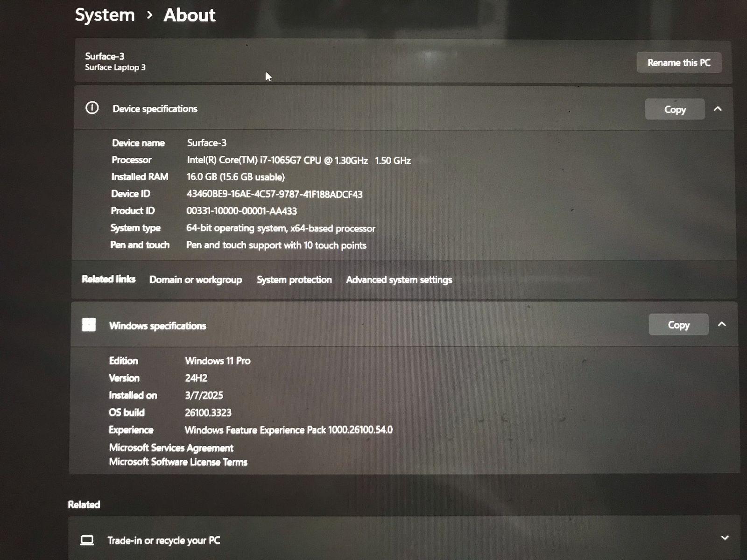This screenshot has height=560, width=747.
Task: Open the Microsoft Services Agreement link
Action: click(x=171, y=448)
